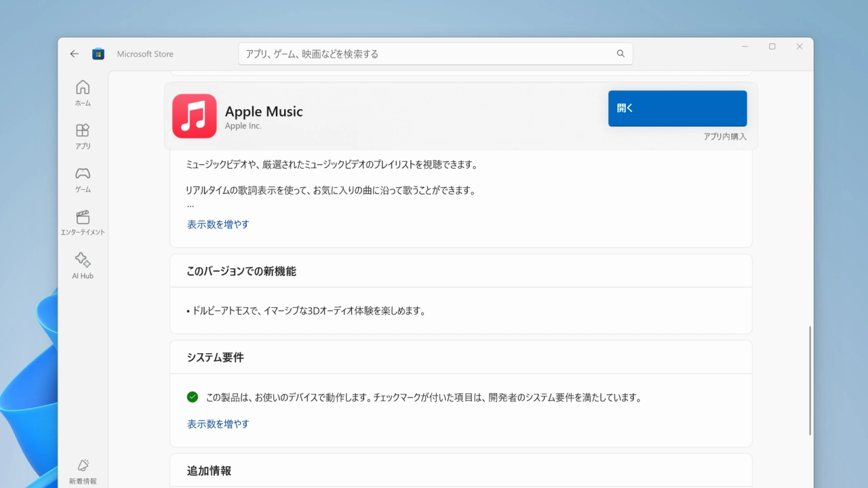Expand システム要件 with 表示数を増やす link

pos(218,424)
